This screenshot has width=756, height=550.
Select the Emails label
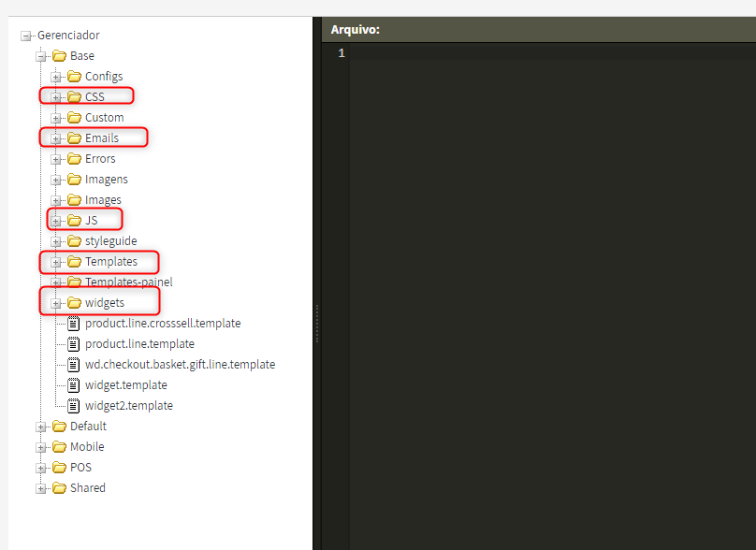point(102,138)
